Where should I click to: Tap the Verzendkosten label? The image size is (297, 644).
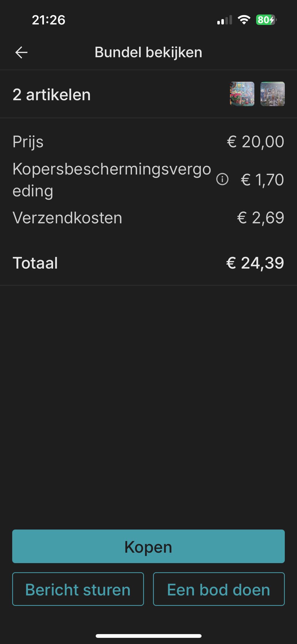point(67,218)
